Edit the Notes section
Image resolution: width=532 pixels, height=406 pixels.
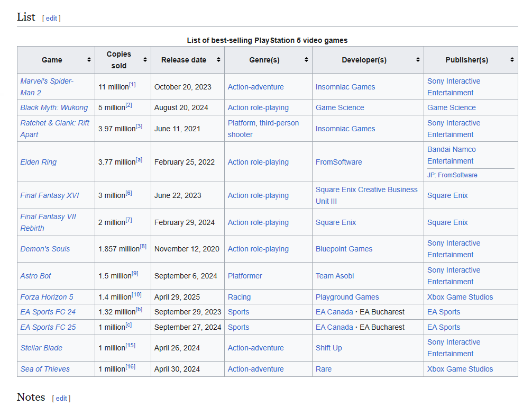pyautogui.click(x=61, y=398)
